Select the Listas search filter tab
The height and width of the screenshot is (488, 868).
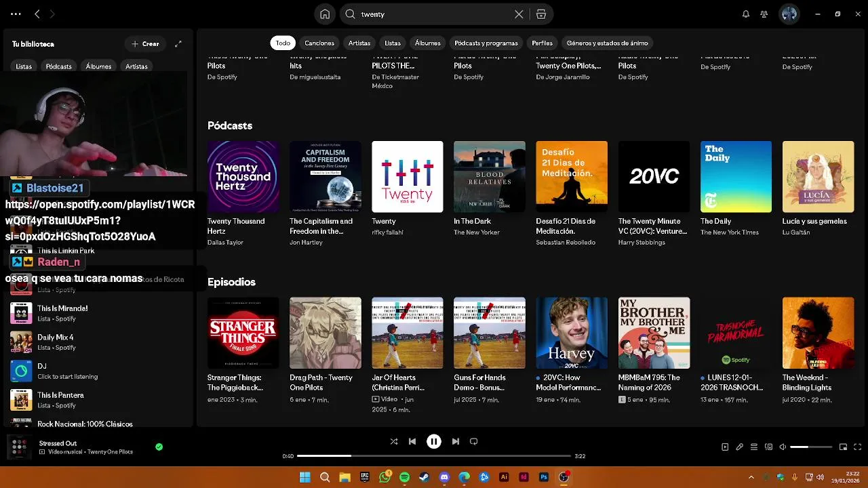tap(393, 43)
